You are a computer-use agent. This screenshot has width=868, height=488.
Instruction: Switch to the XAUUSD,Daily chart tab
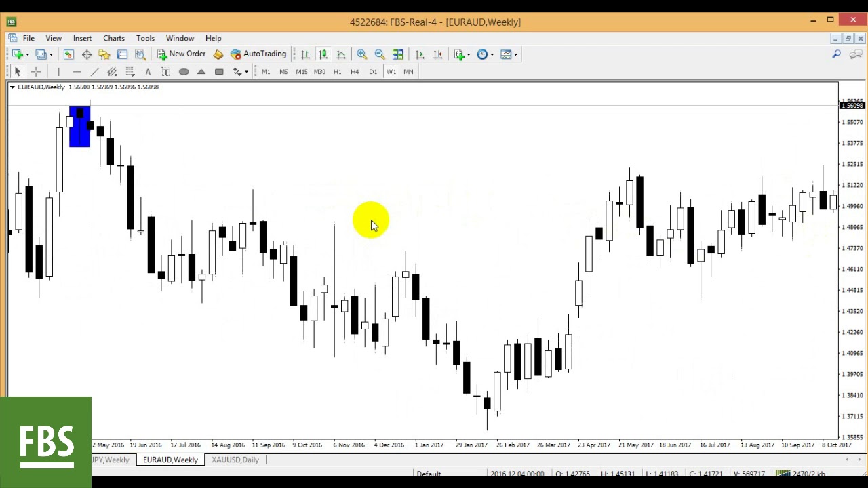point(235,460)
